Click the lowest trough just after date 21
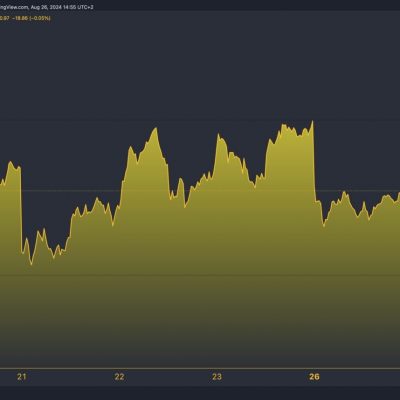Screen dimensions: 400x400 31,264
